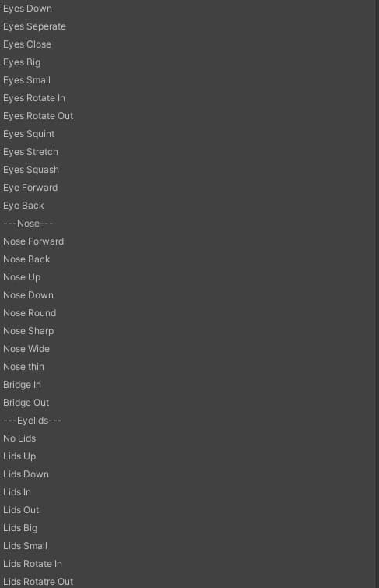Click the Eye Forward entry

(30, 188)
